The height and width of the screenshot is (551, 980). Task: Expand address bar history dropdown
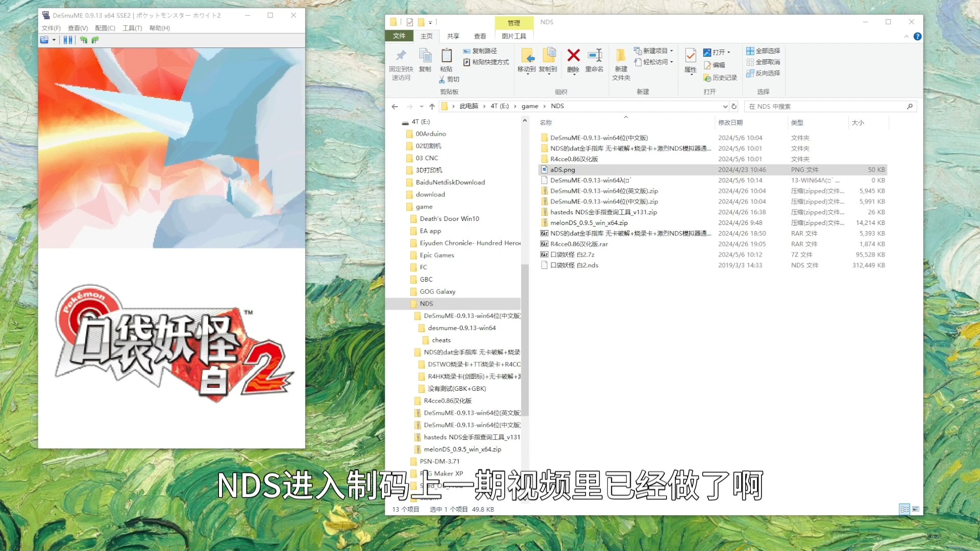[x=725, y=107]
